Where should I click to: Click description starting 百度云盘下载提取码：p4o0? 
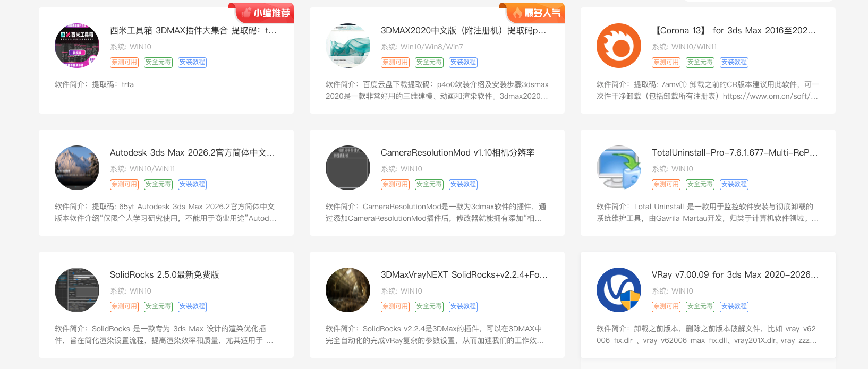tap(437, 90)
